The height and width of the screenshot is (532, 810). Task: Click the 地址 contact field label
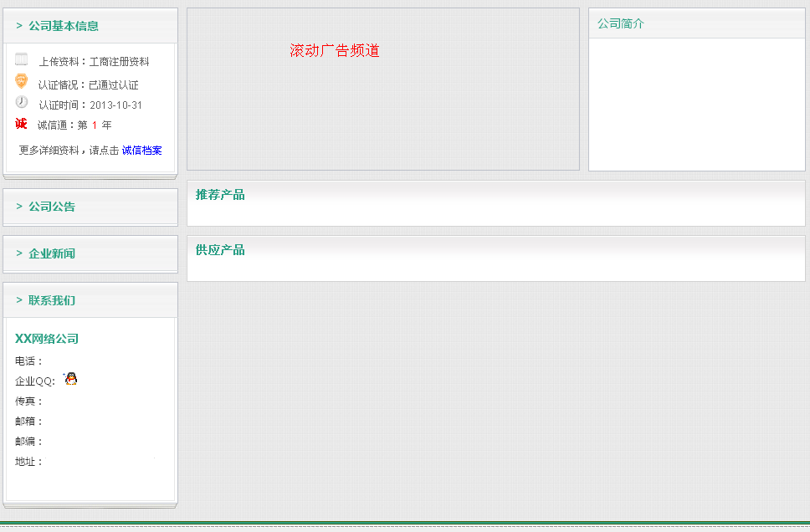point(28,462)
